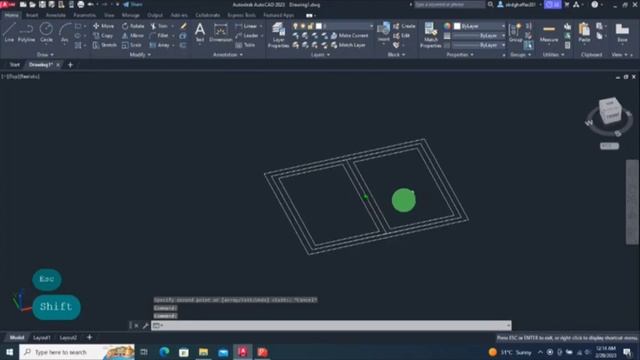Activate the Fillet tool

point(160,36)
